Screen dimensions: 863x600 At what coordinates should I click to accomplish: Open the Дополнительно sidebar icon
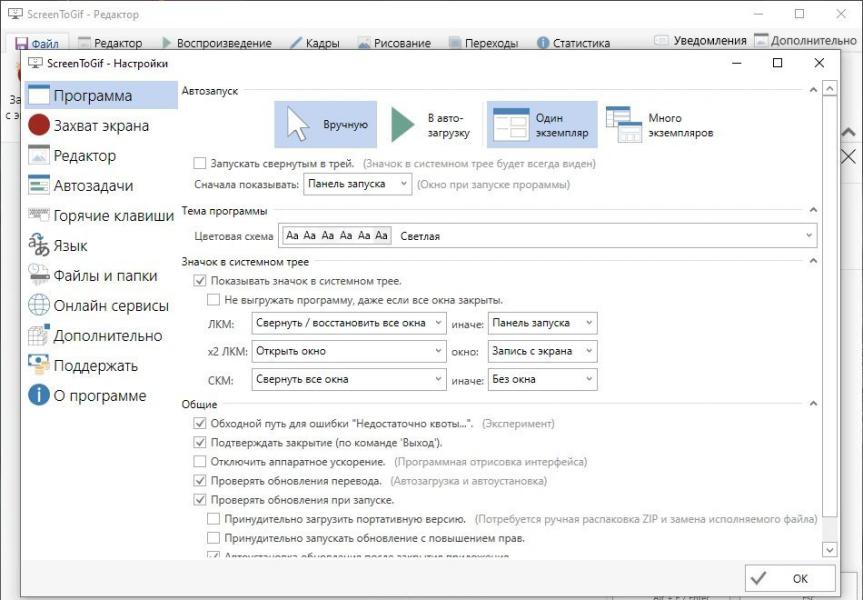coord(39,335)
